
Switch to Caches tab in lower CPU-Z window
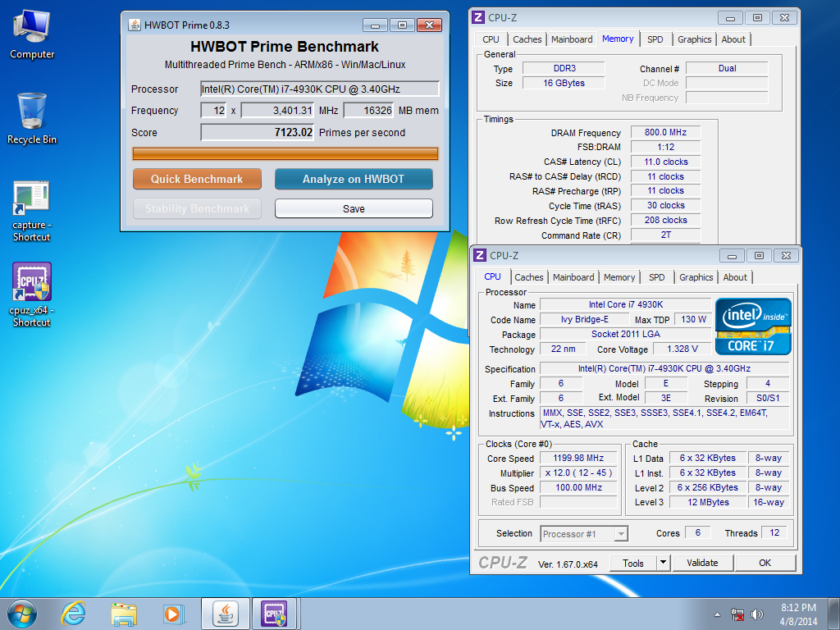[x=529, y=277]
